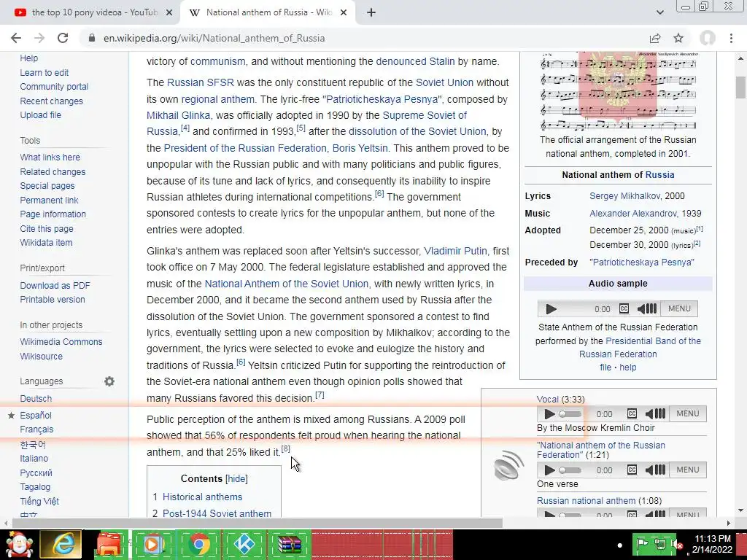Open MENU of the infobox Audio sample
Viewport: 747px width, 560px height.
click(679, 308)
